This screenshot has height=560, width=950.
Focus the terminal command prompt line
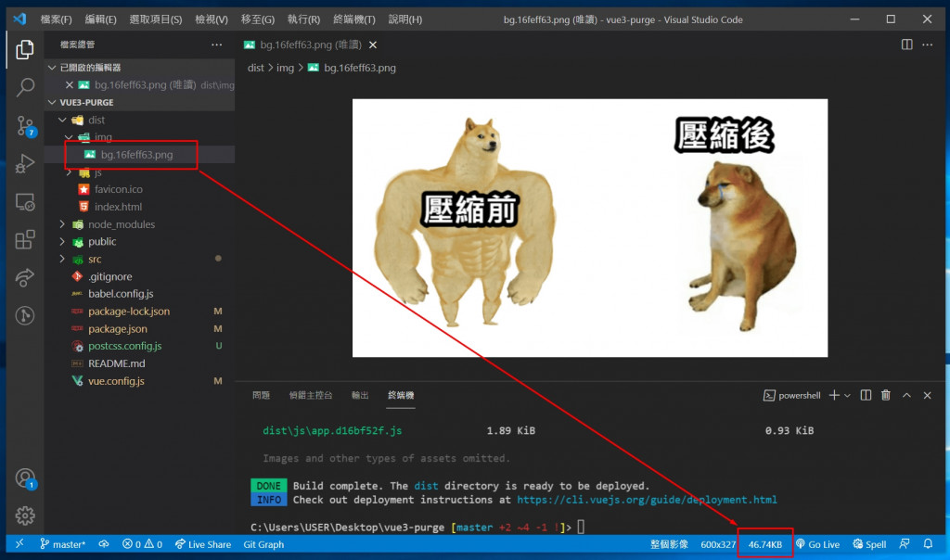click(417, 528)
